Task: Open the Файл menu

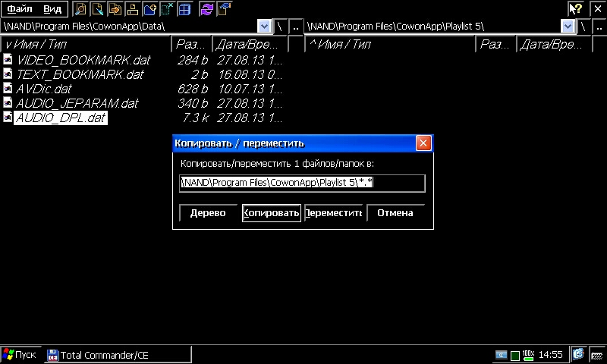Action: [20, 9]
